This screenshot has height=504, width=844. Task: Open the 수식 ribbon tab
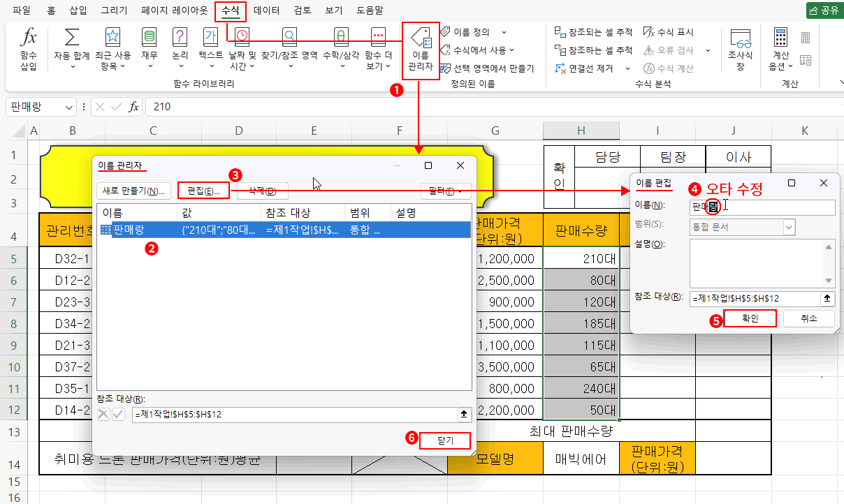pyautogui.click(x=231, y=10)
